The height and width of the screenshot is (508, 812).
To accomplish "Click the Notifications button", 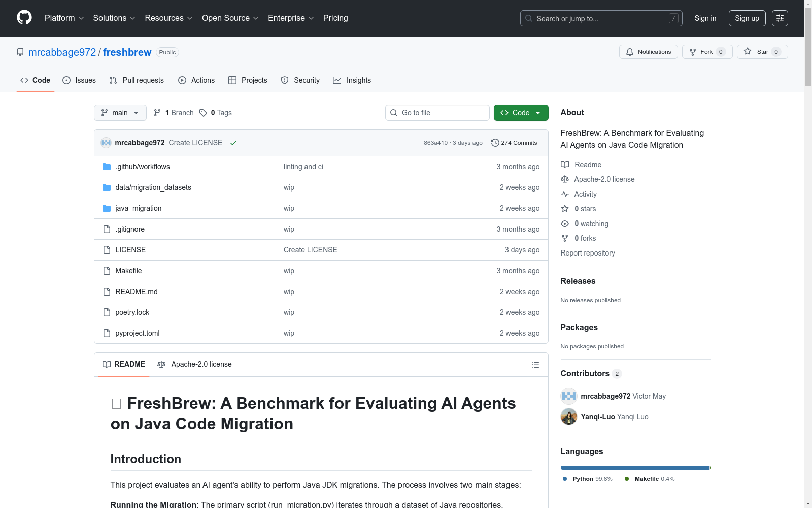I will click(x=648, y=52).
